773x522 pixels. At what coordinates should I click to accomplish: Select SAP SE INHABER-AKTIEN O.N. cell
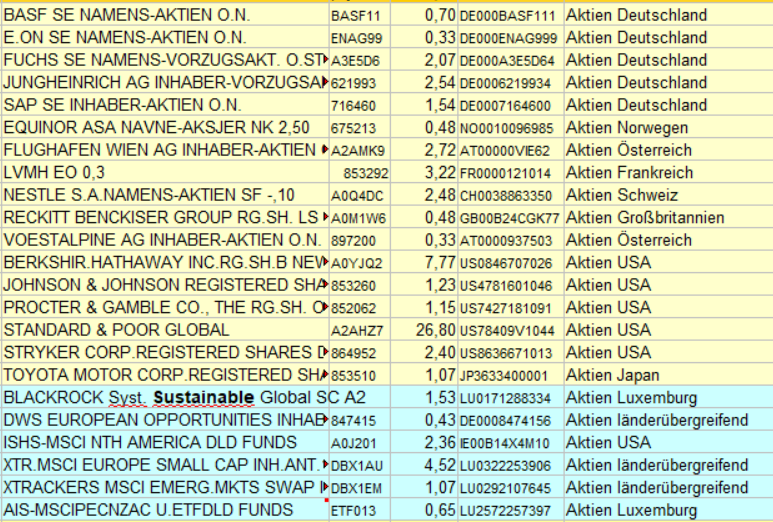tap(165, 105)
